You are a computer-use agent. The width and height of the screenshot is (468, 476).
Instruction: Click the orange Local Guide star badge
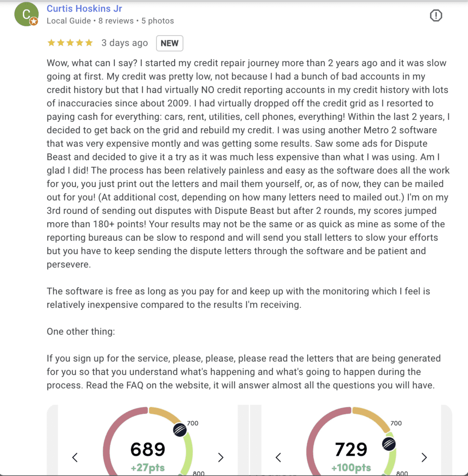tap(34, 22)
